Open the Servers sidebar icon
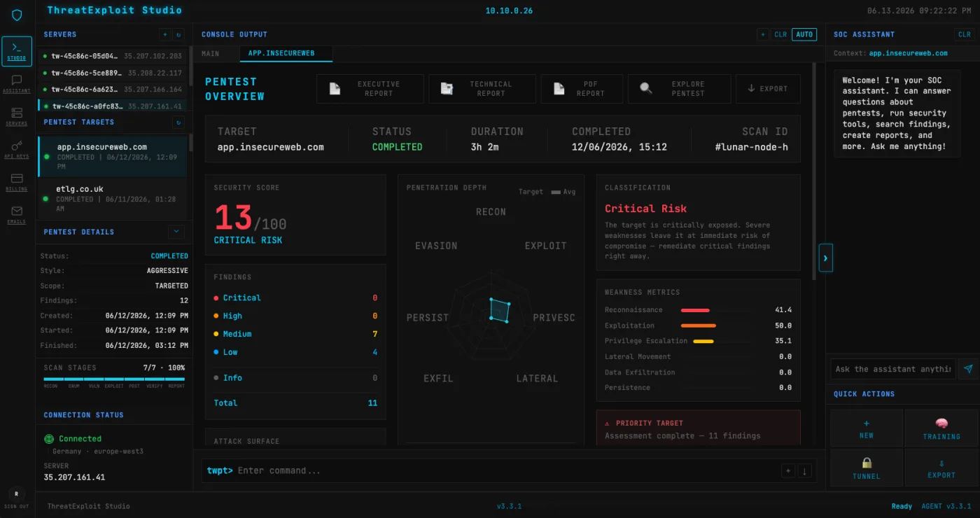Image resolution: width=980 pixels, height=518 pixels. (x=17, y=116)
